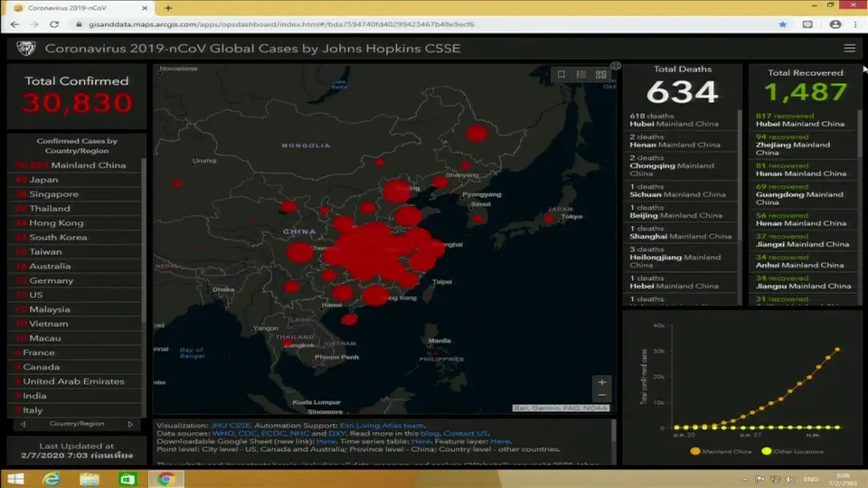This screenshot has width=868, height=488.
Task: Go forward in the browser
Action: pos(34,24)
